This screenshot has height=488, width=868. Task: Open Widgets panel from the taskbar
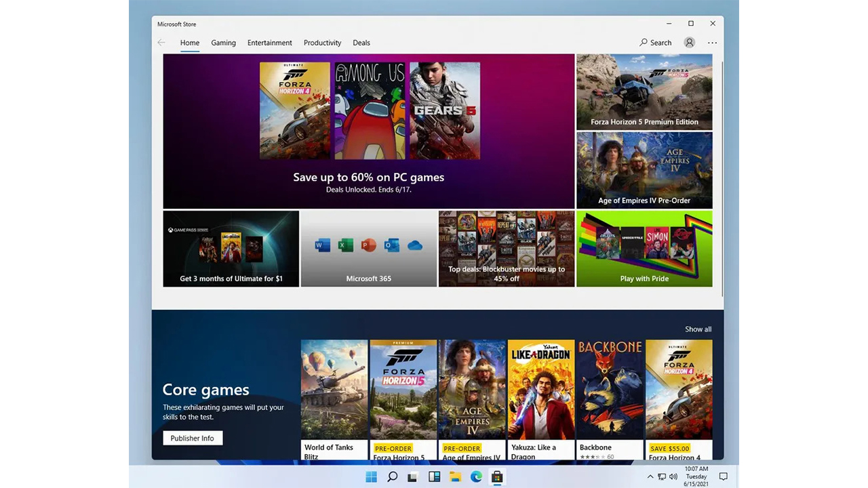434,477
